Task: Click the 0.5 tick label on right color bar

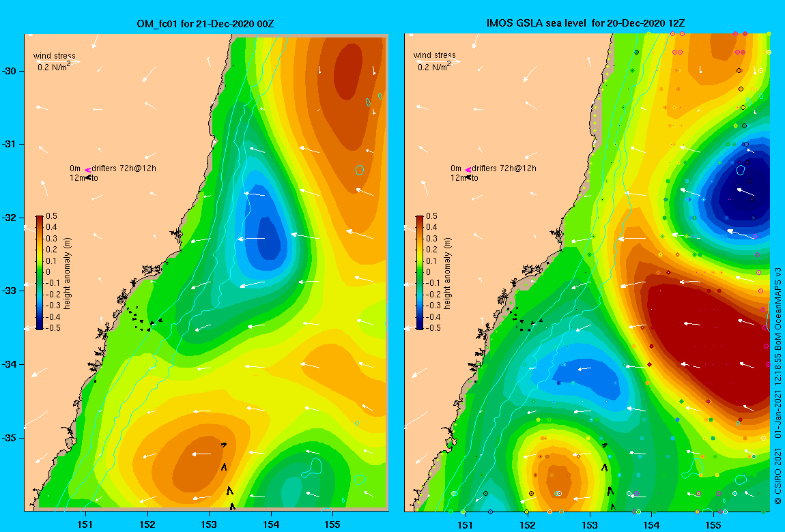Action: [431, 216]
